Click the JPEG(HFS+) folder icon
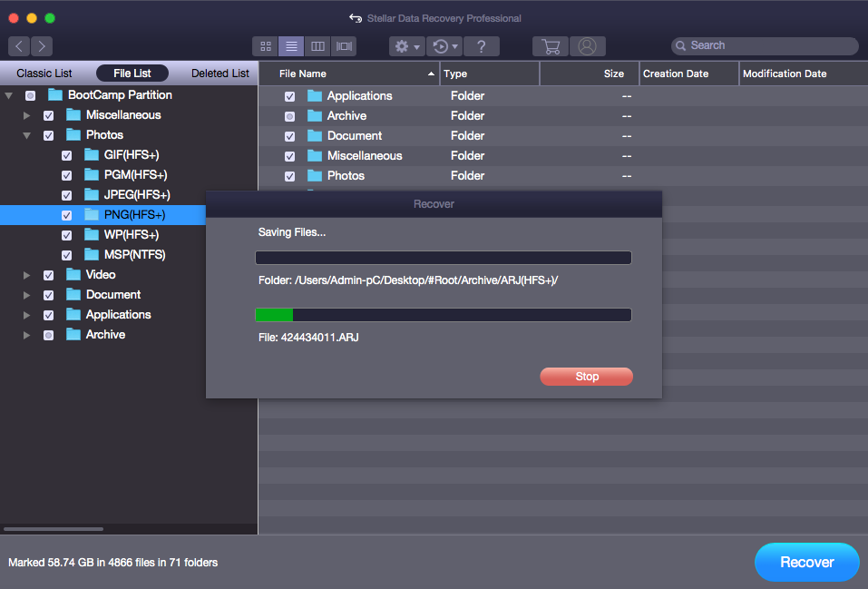The height and width of the screenshot is (589, 868). pyautogui.click(x=92, y=194)
